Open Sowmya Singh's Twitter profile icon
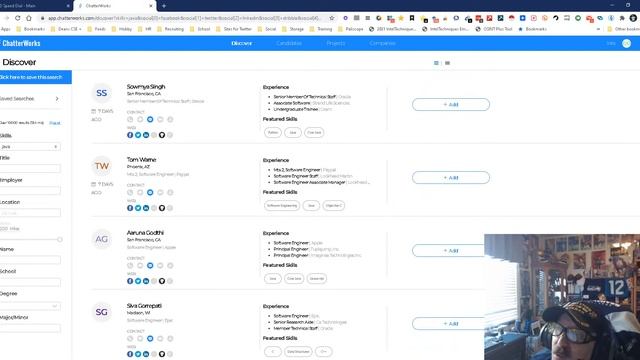 (138, 135)
